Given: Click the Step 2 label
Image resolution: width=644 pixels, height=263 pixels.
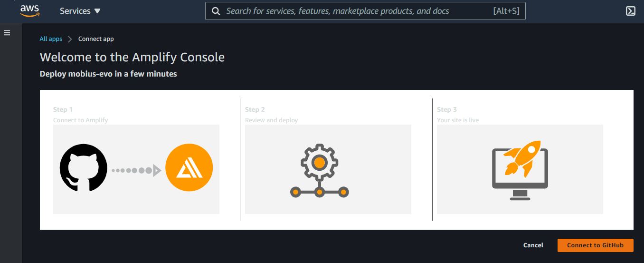Looking at the screenshot, I should 255,109.
